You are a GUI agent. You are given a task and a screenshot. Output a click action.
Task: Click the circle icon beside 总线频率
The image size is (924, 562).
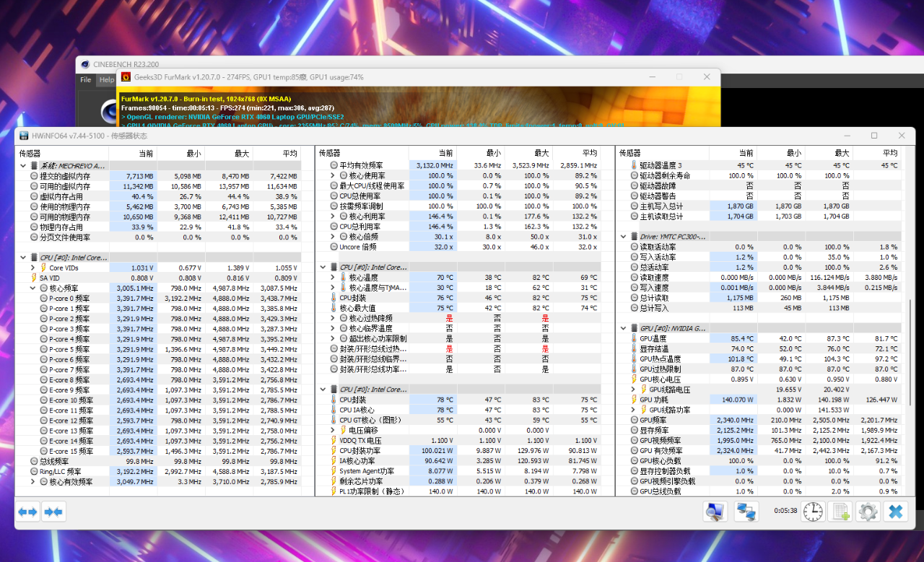coord(34,461)
